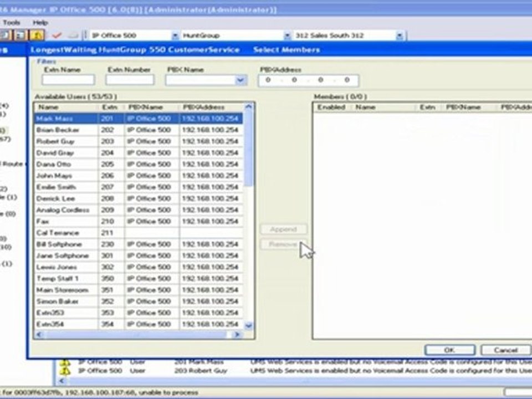Viewport: 532px width, 399px height.
Task: Select the Jane Softphone user row
Action: pyautogui.click(x=139, y=256)
